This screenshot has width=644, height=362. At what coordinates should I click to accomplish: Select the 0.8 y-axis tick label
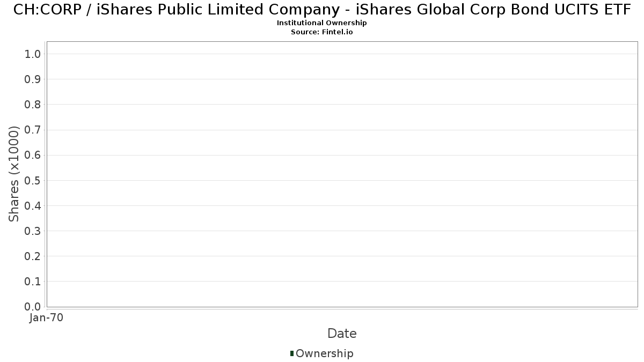(x=33, y=105)
